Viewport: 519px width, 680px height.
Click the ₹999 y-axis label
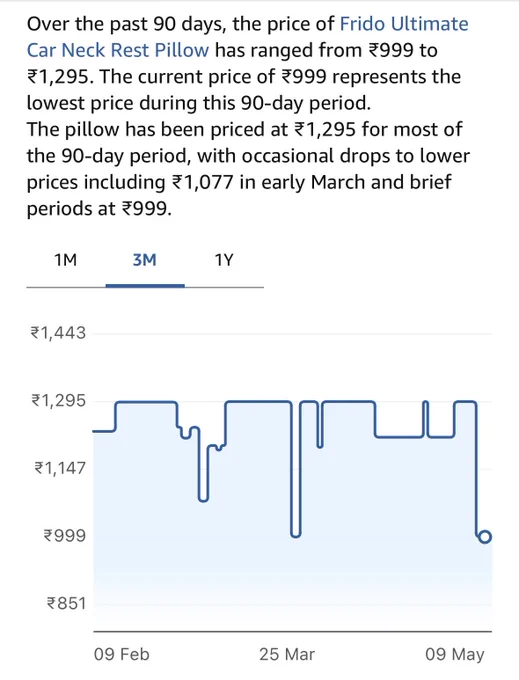(65, 536)
